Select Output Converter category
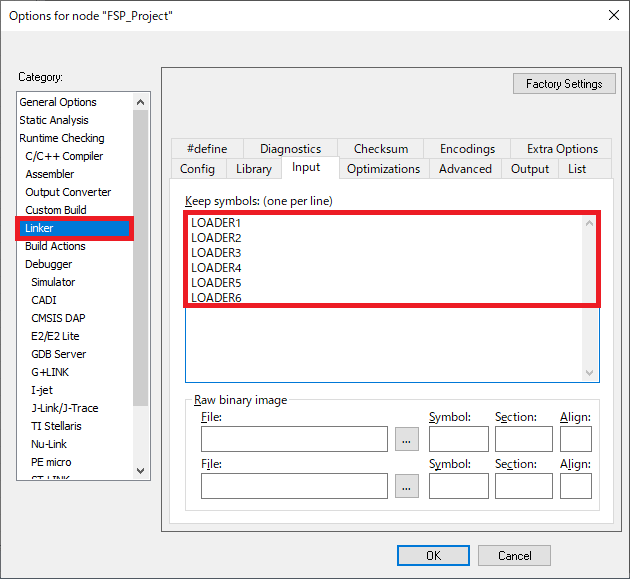 pyautogui.click(x=68, y=192)
